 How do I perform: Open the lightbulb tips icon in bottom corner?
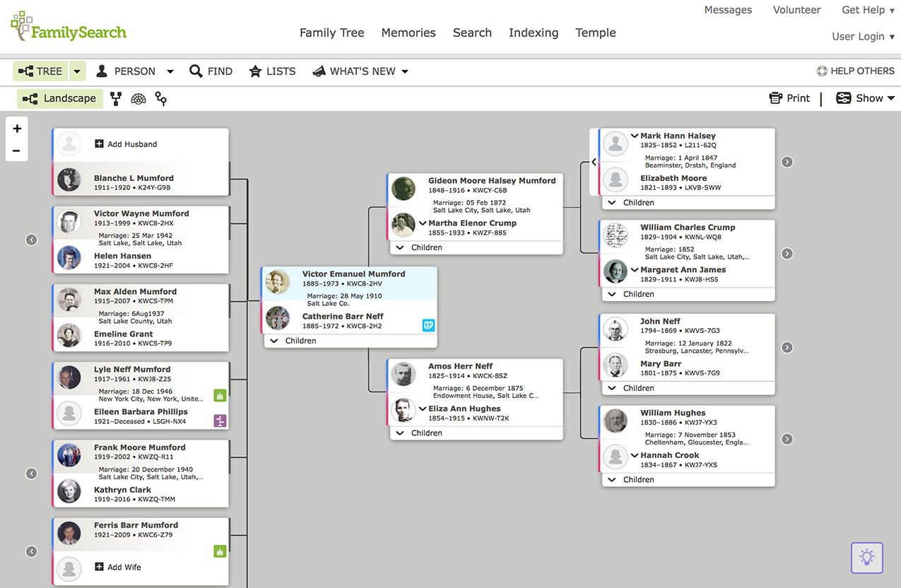click(x=866, y=558)
